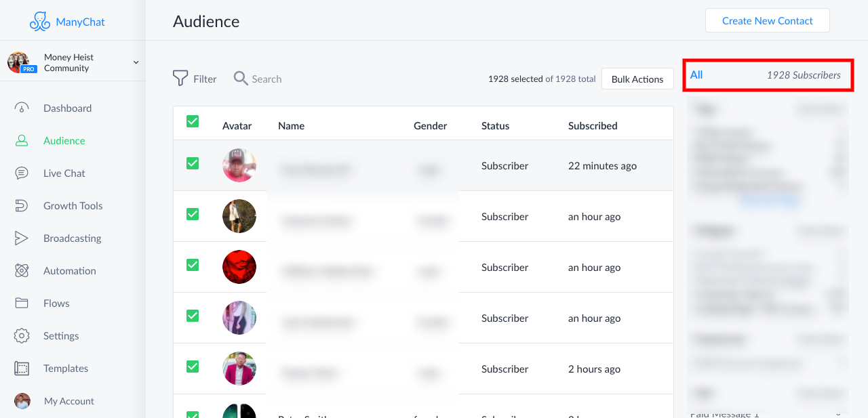Open Live Chat via its icon

[22, 173]
